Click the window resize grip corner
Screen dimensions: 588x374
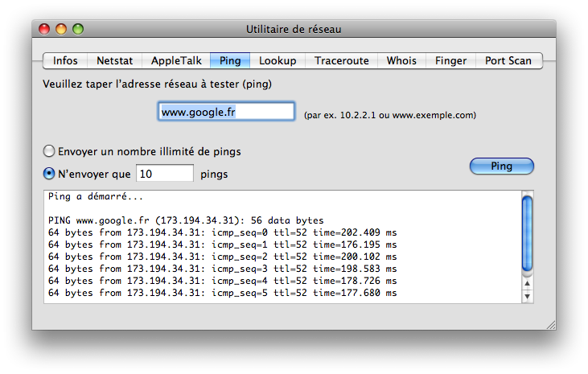click(x=551, y=325)
